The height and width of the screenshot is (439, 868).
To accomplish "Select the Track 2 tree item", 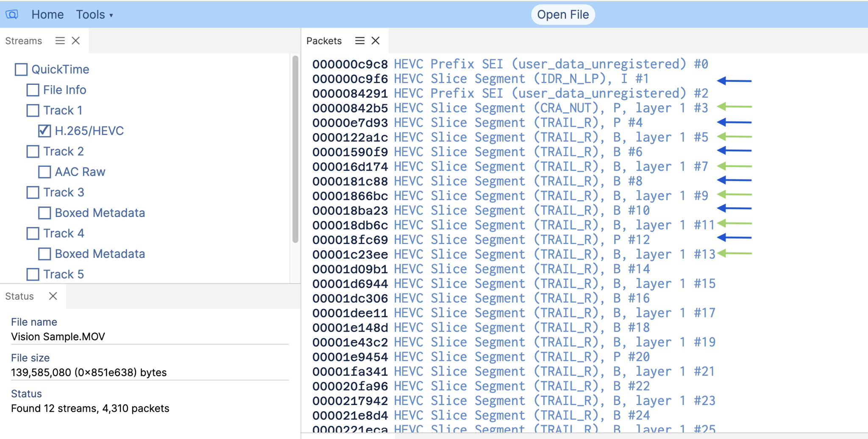I will pos(64,151).
